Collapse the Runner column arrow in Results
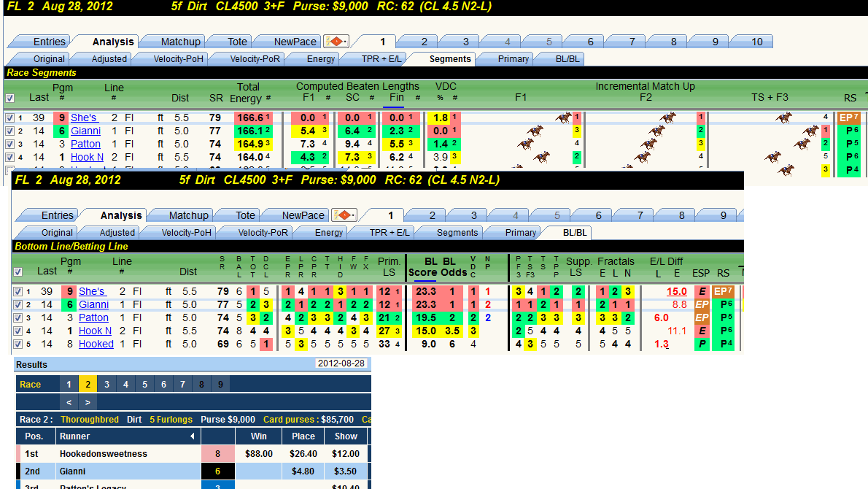Image resolution: width=868 pixels, height=489 pixels. [x=192, y=436]
